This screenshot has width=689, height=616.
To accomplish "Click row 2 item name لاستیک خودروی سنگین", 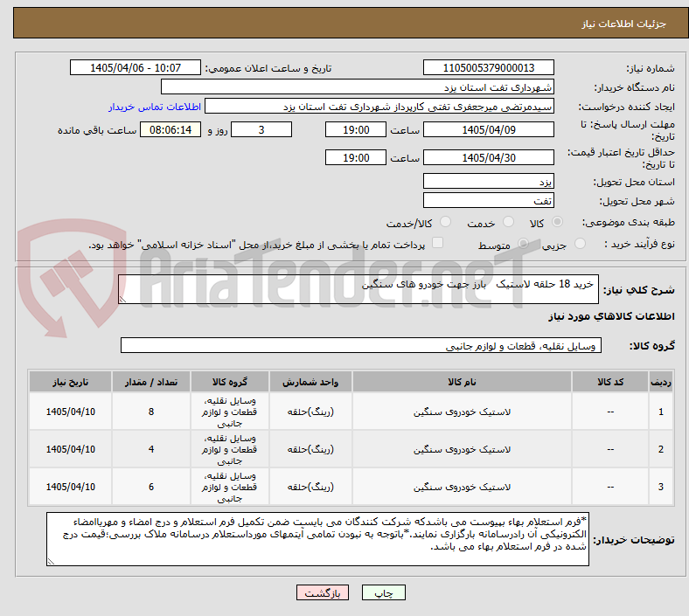I will (462, 450).
